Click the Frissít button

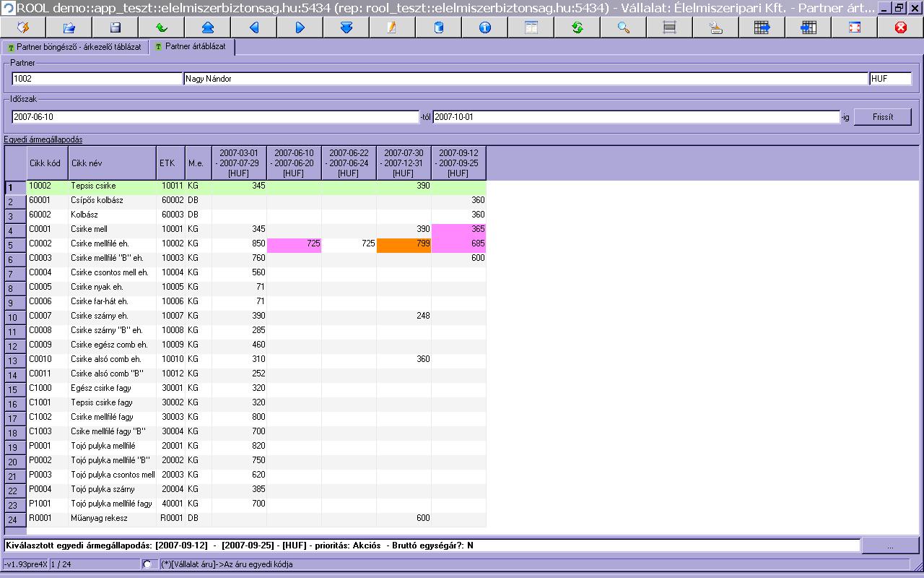[x=882, y=116]
